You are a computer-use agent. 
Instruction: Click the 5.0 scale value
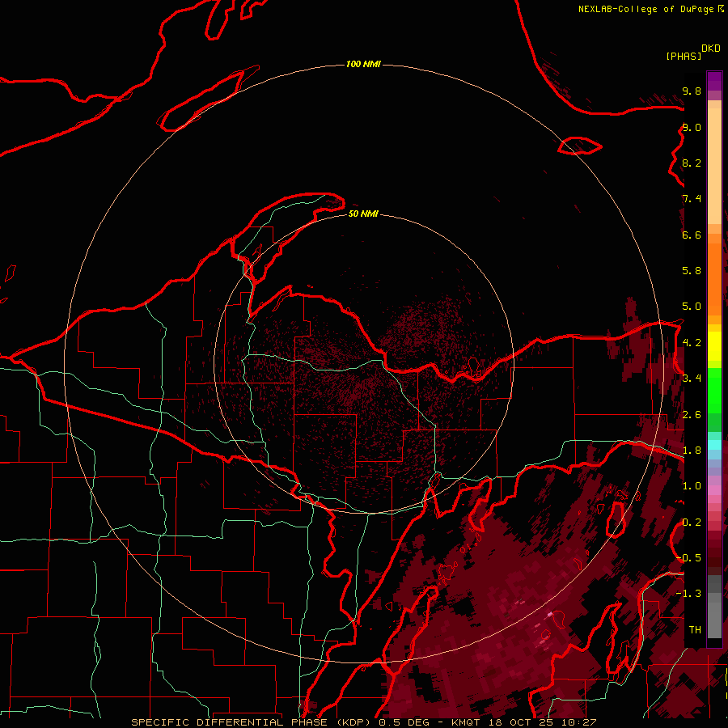point(692,307)
